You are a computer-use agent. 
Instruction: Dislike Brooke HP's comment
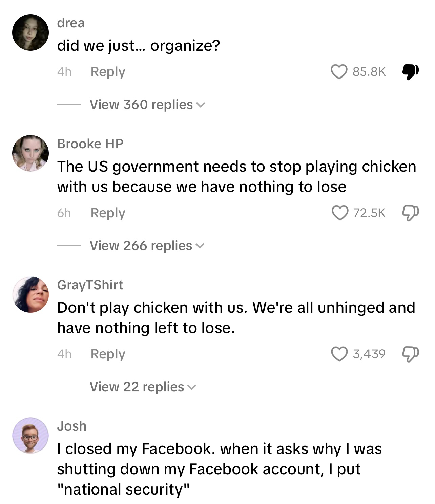coord(410,213)
